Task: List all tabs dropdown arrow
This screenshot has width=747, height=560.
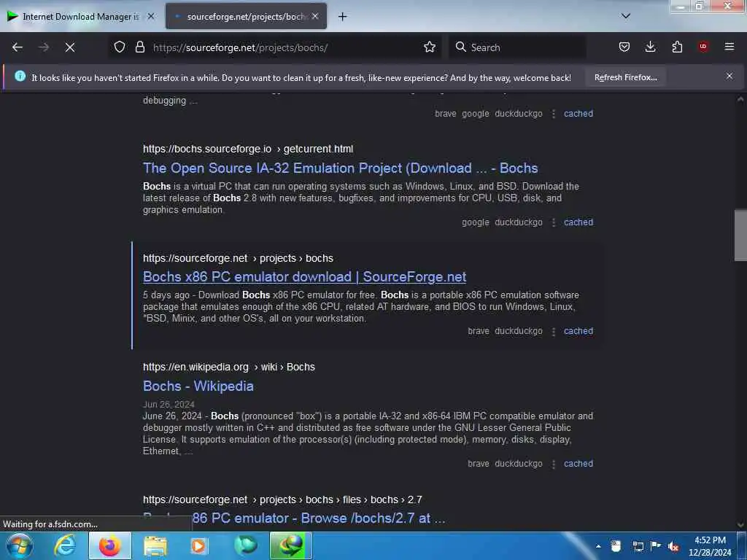Action: pos(626,16)
